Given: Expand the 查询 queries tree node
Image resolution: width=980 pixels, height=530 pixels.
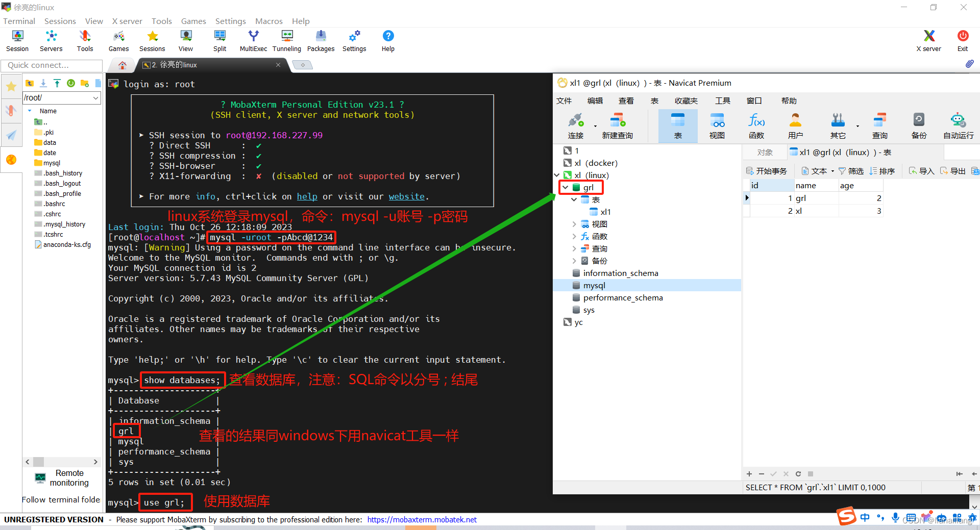Looking at the screenshot, I should point(574,248).
